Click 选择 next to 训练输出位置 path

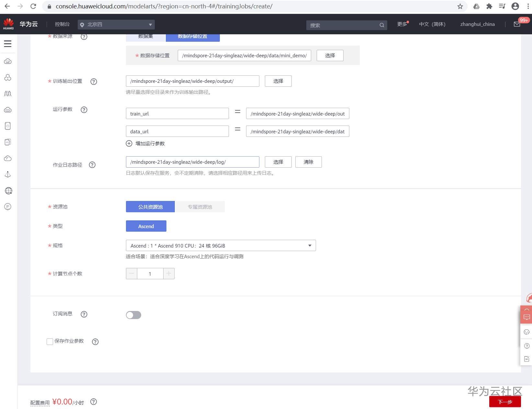coord(278,81)
